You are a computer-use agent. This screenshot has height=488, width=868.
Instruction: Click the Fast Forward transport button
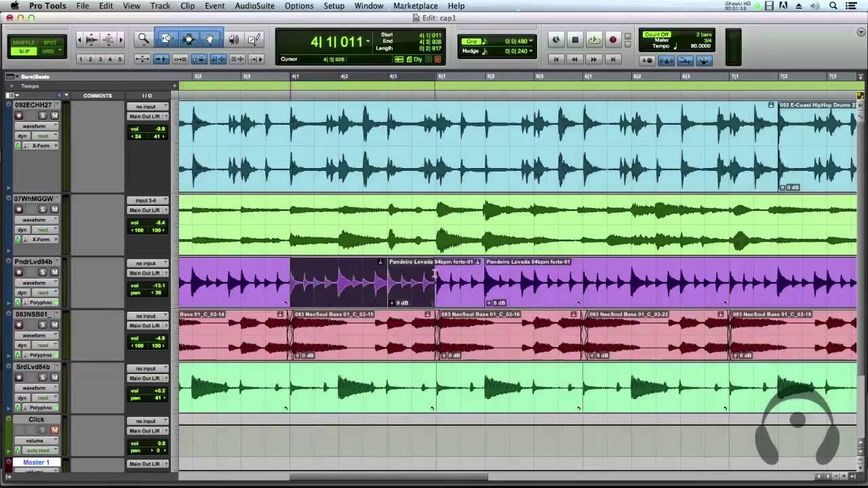[x=594, y=60]
